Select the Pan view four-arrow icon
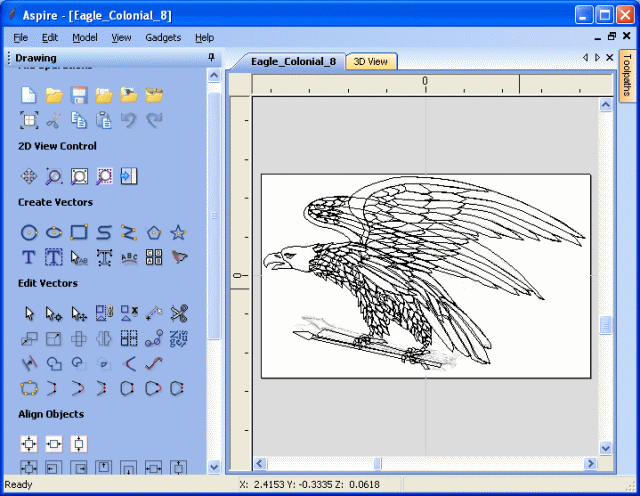This screenshot has height=496, width=640. click(x=29, y=176)
